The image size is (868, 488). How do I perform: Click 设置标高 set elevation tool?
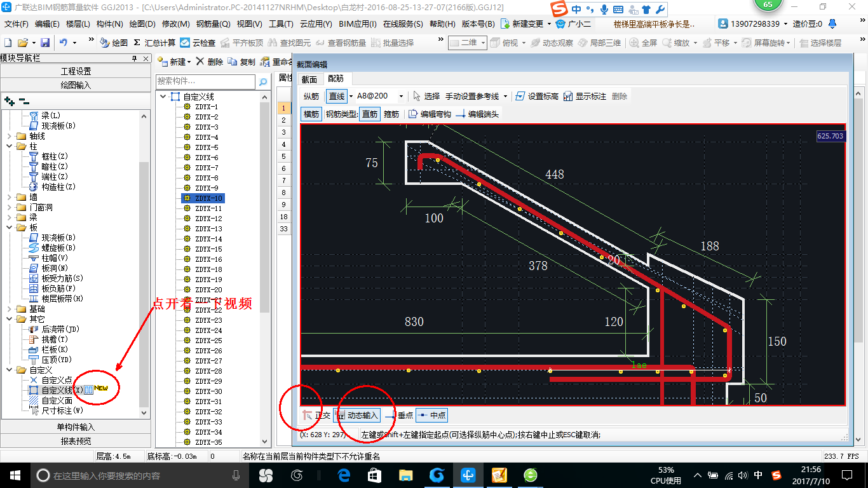(536, 96)
